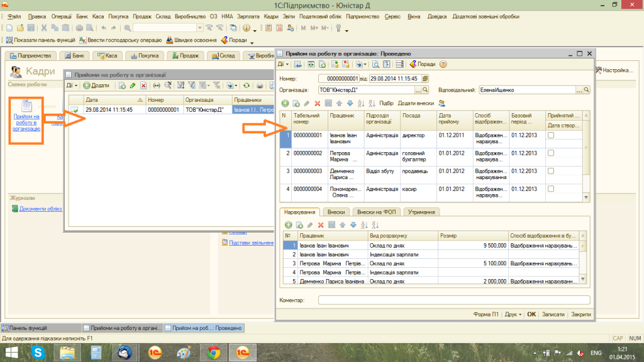
Task: Click the Print icon in main toolbar
Action: point(79,28)
